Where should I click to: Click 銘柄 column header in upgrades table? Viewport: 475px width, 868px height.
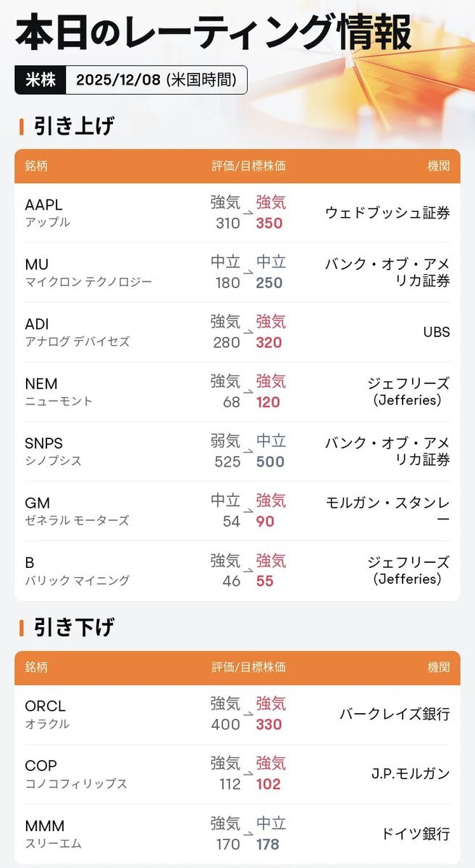click(x=36, y=166)
